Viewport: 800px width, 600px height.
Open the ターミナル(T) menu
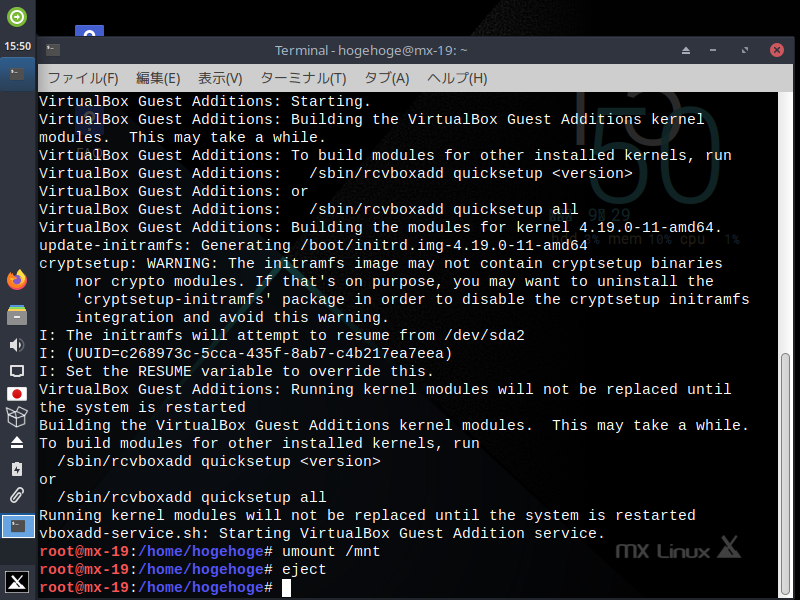[x=303, y=78]
